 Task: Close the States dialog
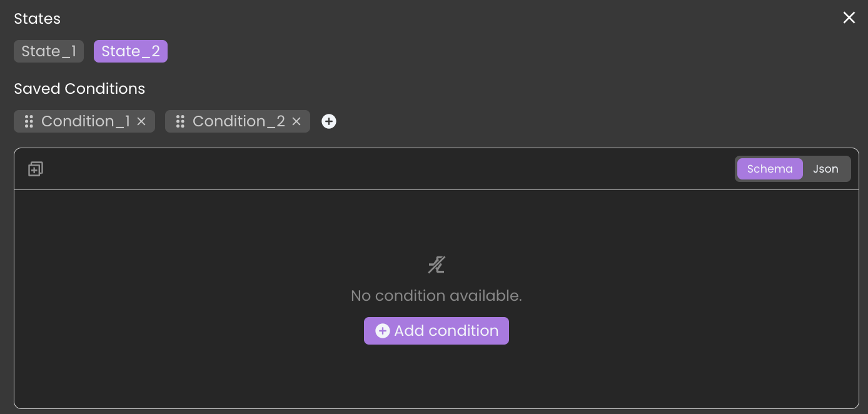(x=849, y=18)
